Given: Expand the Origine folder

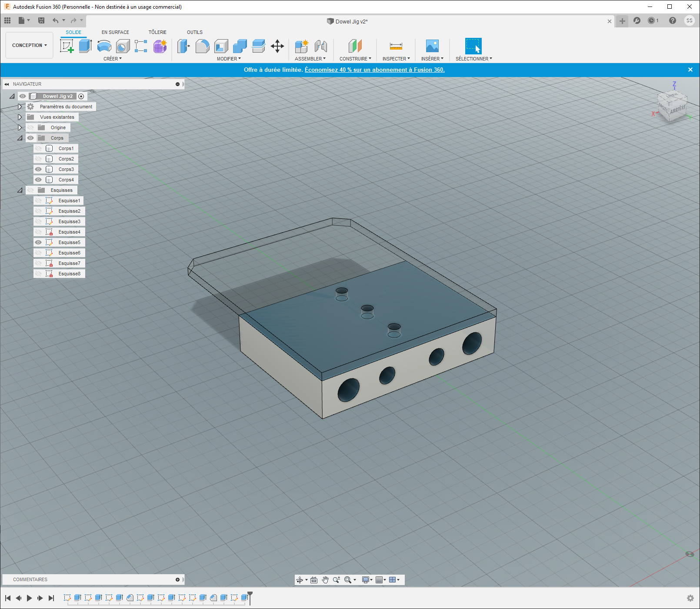Looking at the screenshot, I should (20, 127).
